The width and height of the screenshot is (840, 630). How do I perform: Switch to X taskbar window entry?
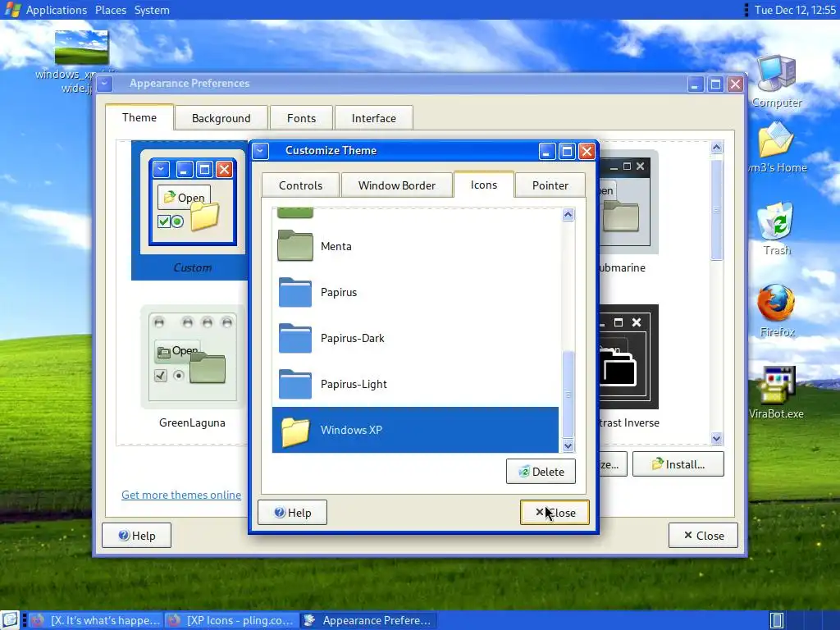click(x=95, y=620)
